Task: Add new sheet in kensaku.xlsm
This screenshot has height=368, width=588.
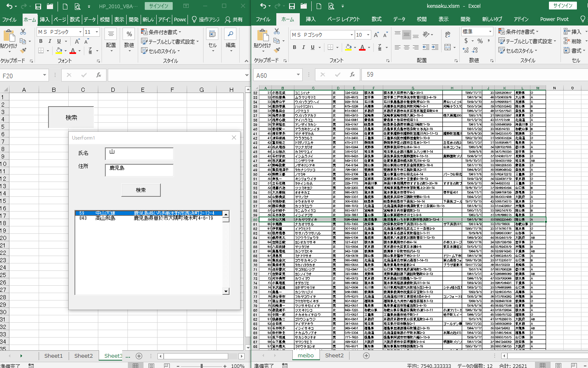Action: point(366,356)
